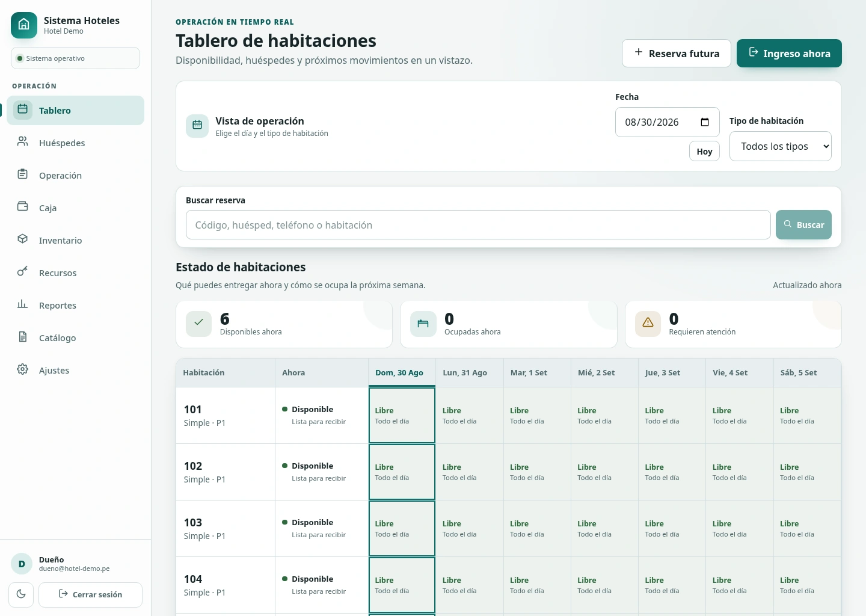Go to the Caja section
The width and height of the screenshot is (866, 616).
point(76,208)
